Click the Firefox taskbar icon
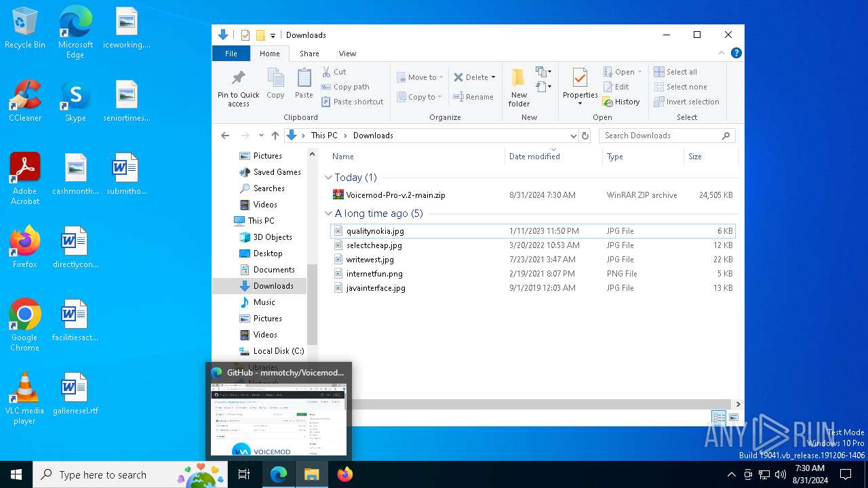868x488 pixels. 345,474
